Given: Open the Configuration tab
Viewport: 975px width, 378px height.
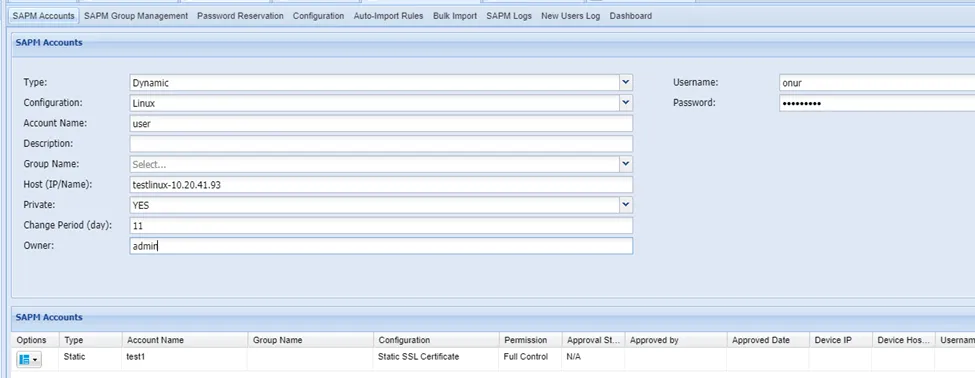Looking at the screenshot, I should 318,16.
